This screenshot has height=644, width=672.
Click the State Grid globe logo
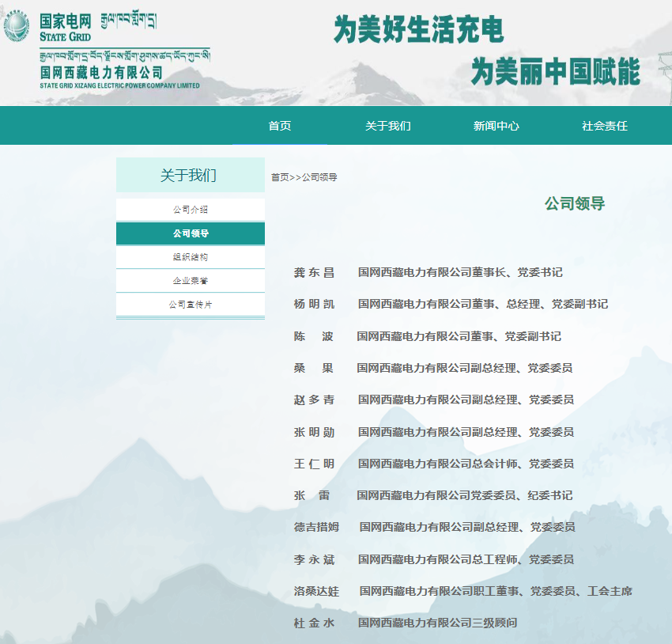click(x=15, y=24)
